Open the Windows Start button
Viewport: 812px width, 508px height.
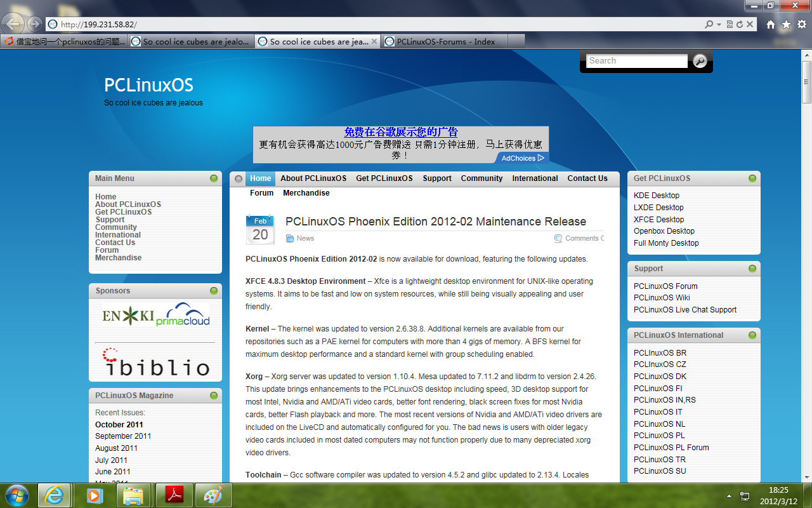[17, 495]
